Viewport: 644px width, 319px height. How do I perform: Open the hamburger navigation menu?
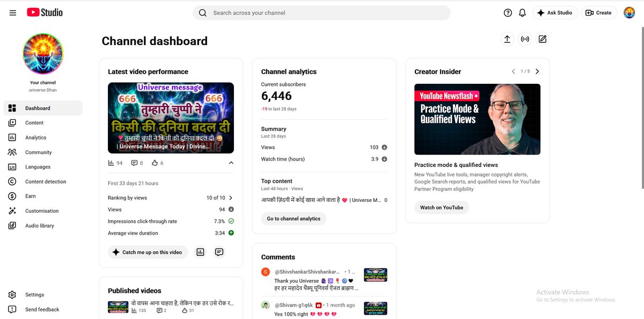tap(13, 13)
